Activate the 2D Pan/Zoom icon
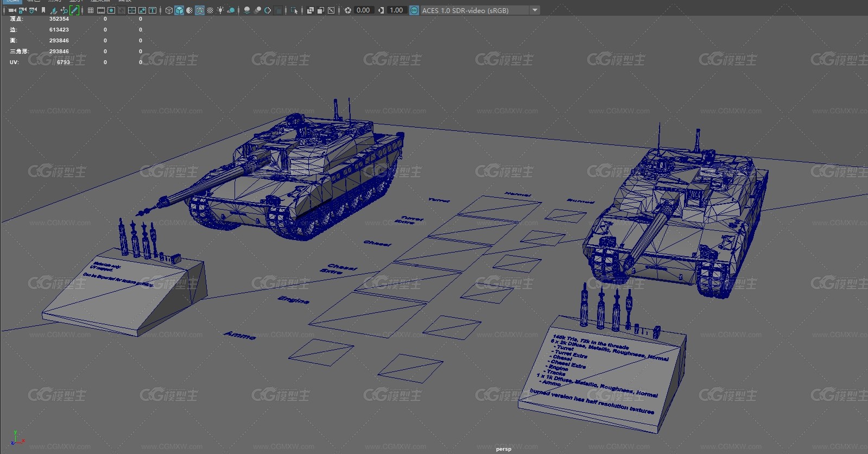 [x=64, y=10]
